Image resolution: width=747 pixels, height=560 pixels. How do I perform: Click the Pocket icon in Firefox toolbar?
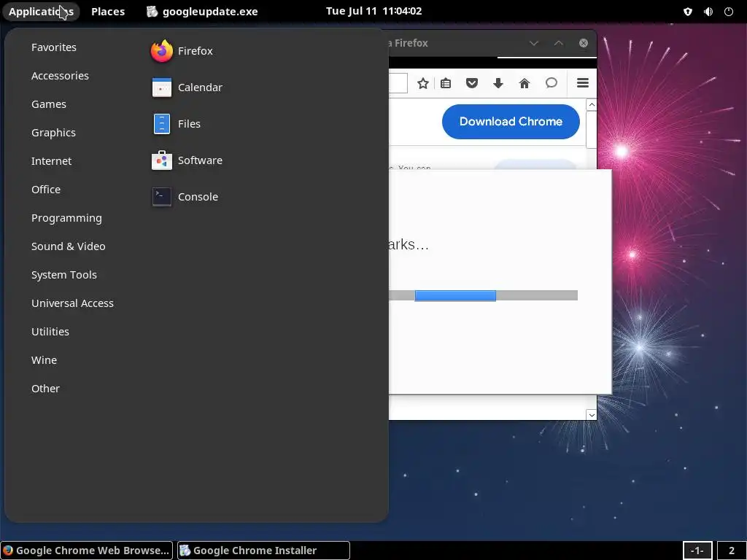coord(472,84)
